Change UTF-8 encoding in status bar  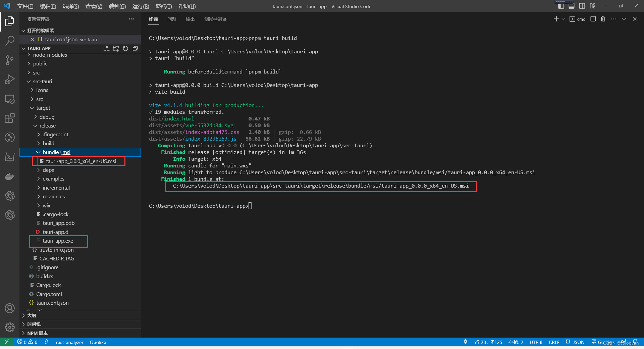(536, 342)
